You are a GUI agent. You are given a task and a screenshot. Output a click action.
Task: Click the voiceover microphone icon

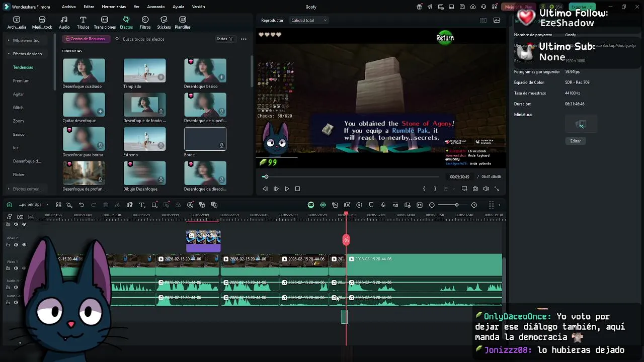click(383, 205)
